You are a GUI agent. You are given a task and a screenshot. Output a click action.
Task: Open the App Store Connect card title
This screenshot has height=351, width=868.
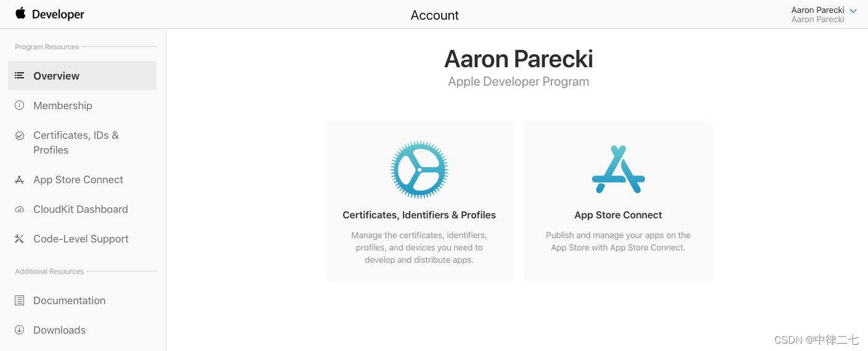point(618,215)
